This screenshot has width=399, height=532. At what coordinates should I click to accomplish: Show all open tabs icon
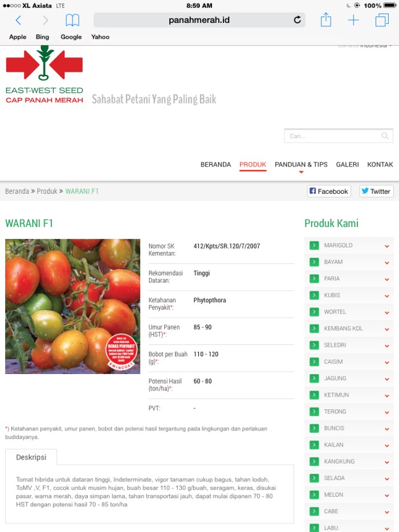[x=382, y=20]
